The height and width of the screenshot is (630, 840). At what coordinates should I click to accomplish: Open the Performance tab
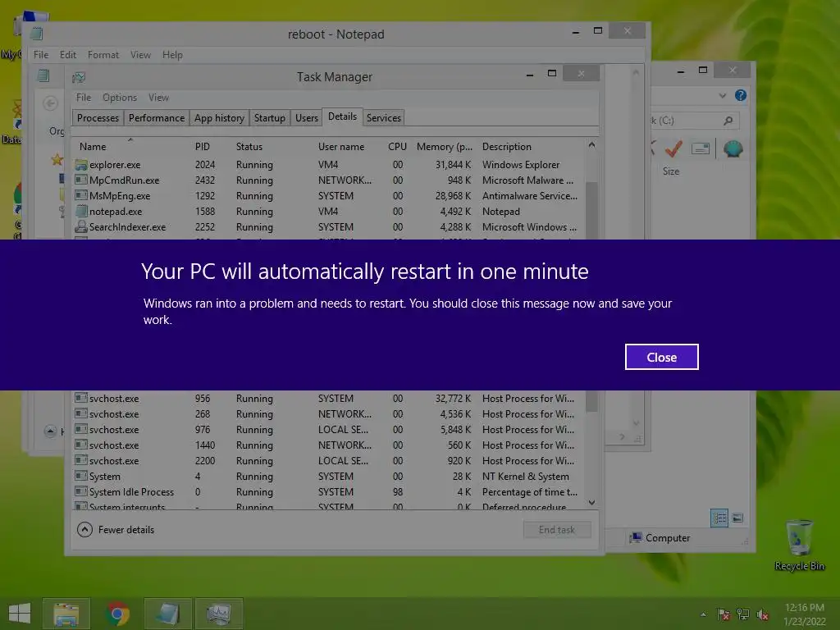[x=157, y=118]
